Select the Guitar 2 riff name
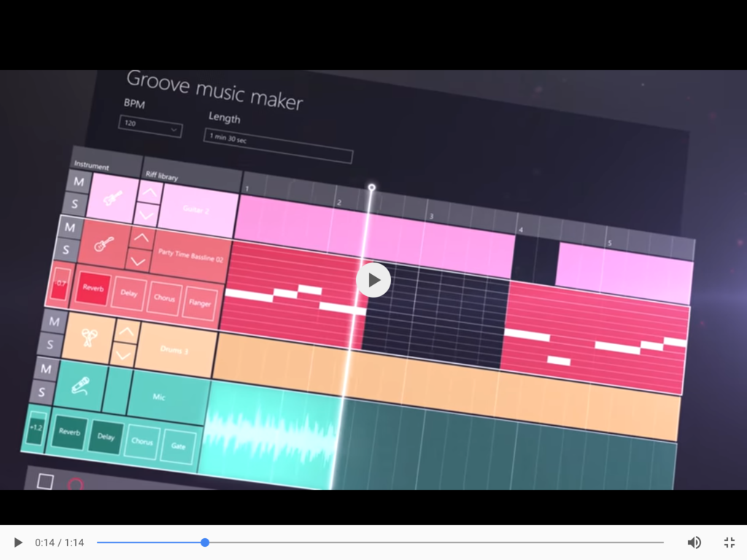The width and height of the screenshot is (747, 560). pos(196,209)
